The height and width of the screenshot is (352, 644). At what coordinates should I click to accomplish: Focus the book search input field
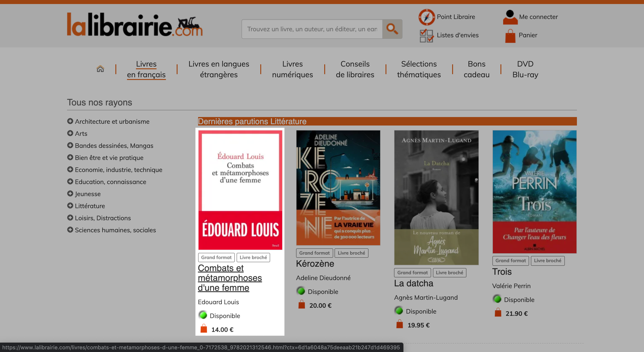312,29
